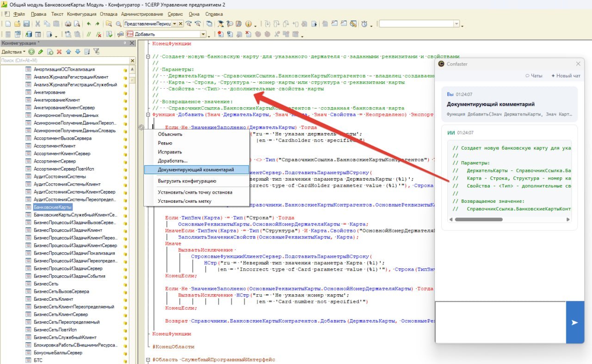Select АссортиментСервер module in tree
Image resolution: width=592 pixels, height=364 pixels.
point(55,161)
